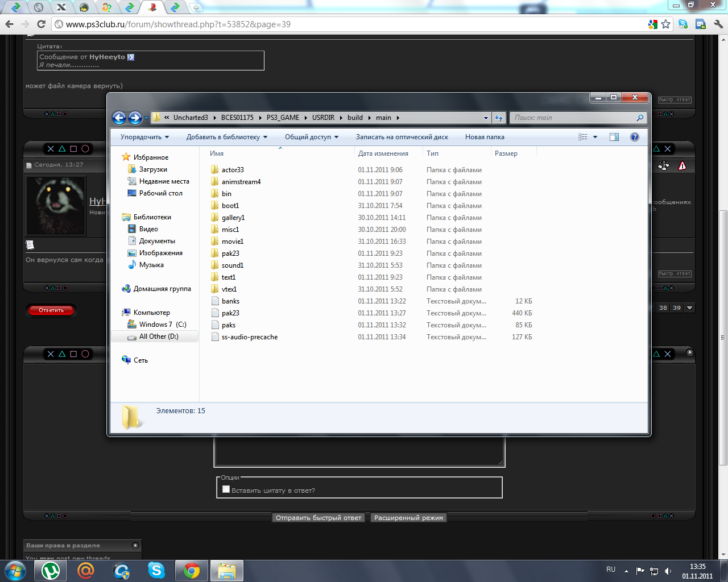This screenshot has height=582, width=728.
Task: Toggle the Explorer preview pane icon
Action: 614,137
